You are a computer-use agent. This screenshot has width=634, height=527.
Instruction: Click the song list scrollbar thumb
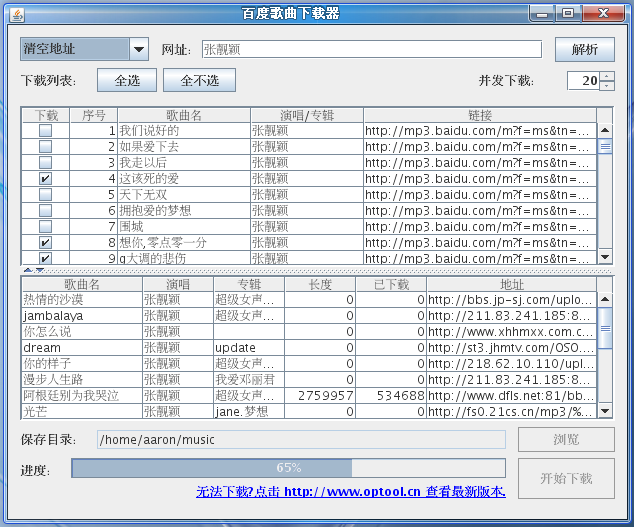[x=605, y=146]
